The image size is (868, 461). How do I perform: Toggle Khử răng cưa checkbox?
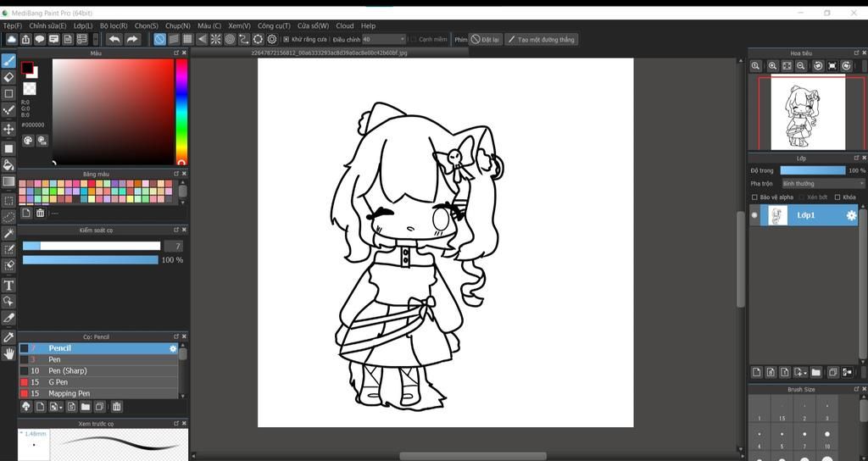click(287, 39)
